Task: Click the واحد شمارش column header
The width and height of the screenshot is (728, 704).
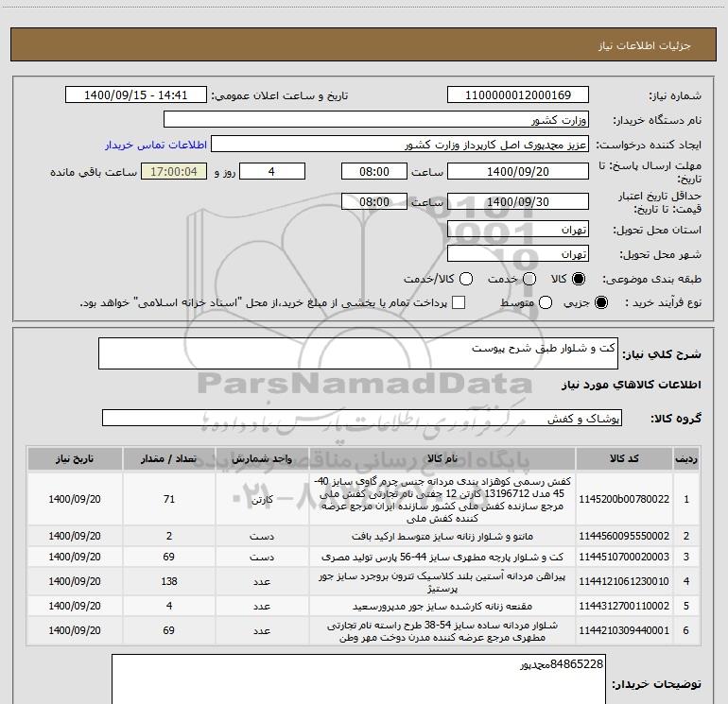Action: (x=262, y=458)
